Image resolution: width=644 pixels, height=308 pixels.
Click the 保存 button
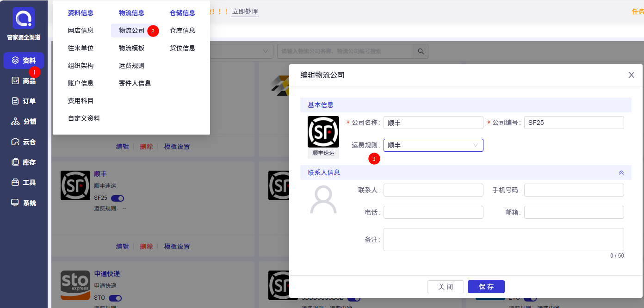pos(486,287)
